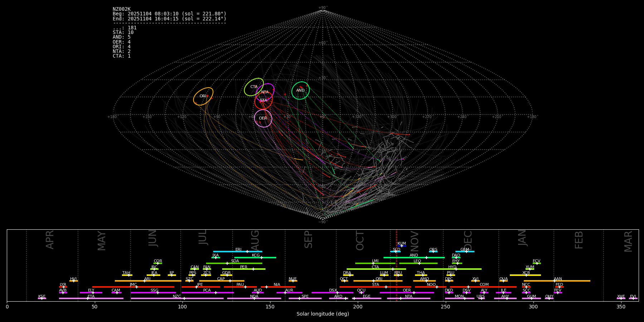Click the 'CTA: 1' legend entry

pos(122,56)
